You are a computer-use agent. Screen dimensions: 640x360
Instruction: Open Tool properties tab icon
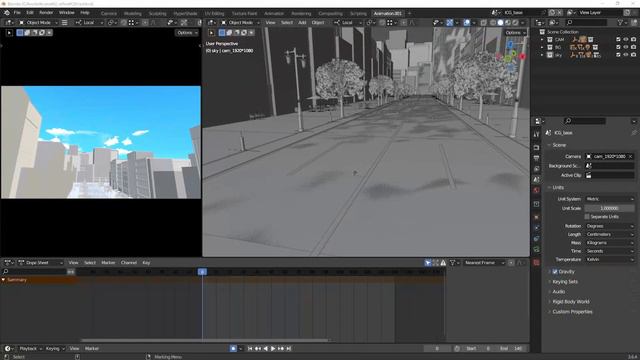(x=536, y=134)
